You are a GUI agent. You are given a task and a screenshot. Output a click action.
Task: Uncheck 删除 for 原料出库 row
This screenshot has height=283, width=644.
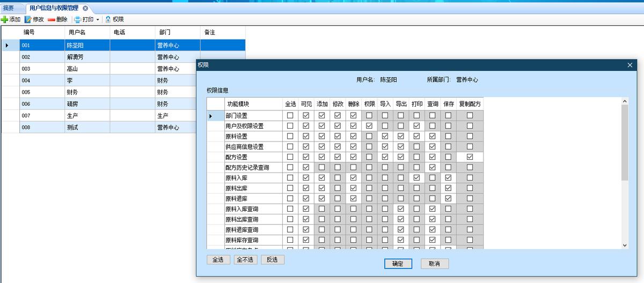pos(353,188)
